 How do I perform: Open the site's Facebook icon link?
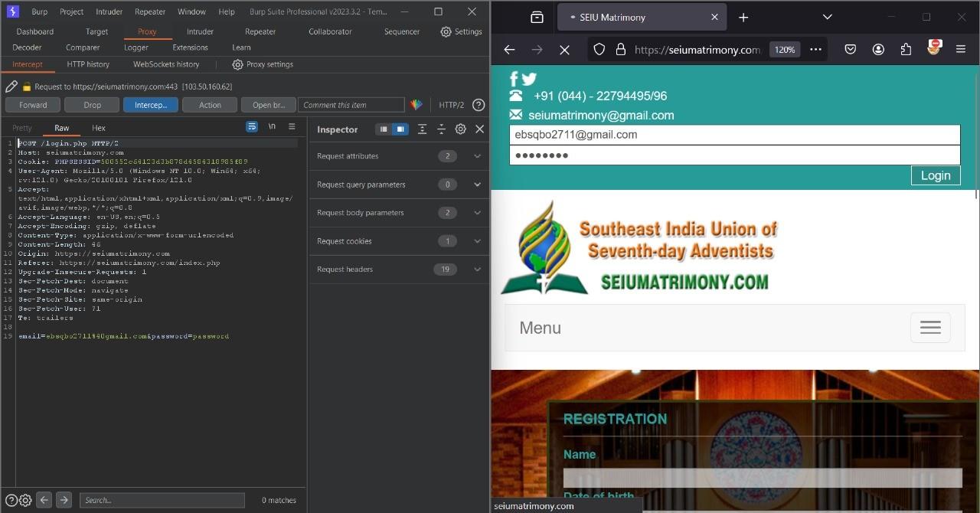click(x=514, y=78)
